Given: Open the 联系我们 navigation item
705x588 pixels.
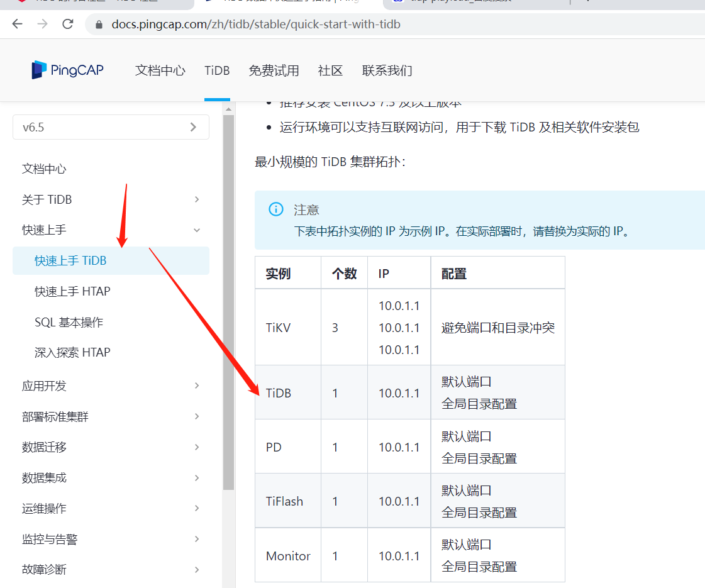Looking at the screenshot, I should click(387, 70).
